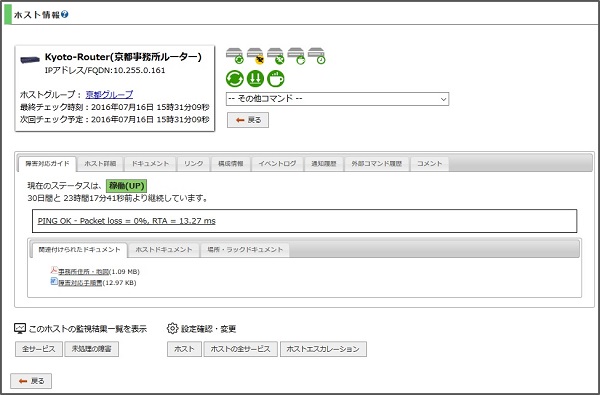This screenshot has width=600, height=395.
Task: Click 全サービス button
Action: pyautogui.click(x=39, y=349)
